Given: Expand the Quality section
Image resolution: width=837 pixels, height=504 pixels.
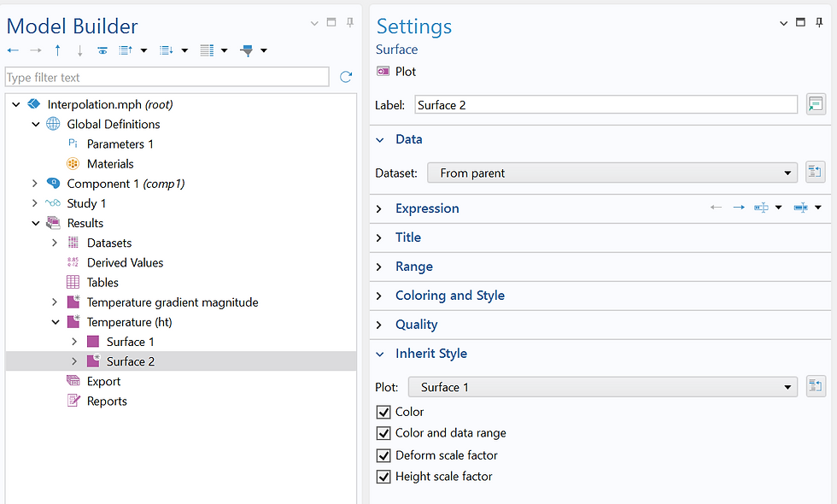Looking at the screenshot, I should (379, 324).
